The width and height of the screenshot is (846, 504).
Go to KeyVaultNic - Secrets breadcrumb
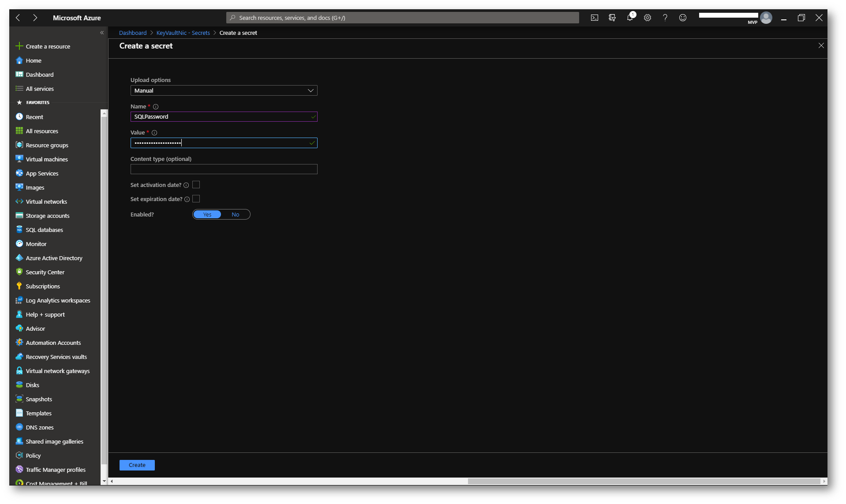tap(183, 33)
